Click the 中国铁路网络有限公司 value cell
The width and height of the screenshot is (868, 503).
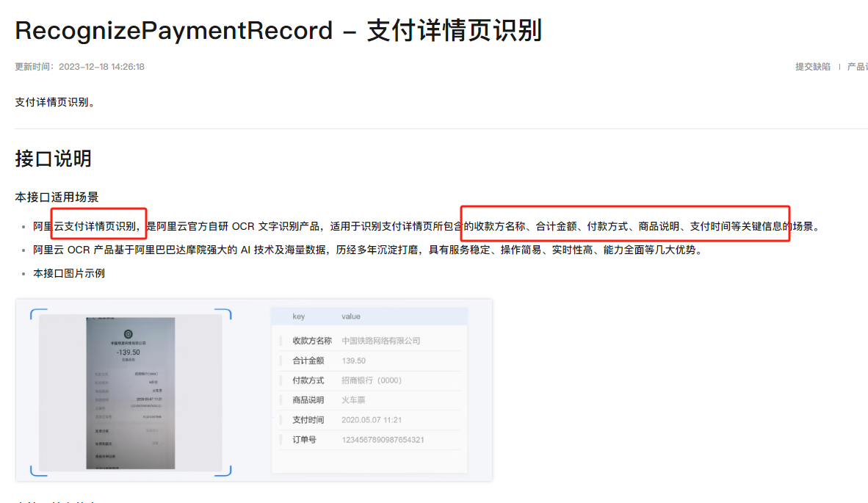381,341
